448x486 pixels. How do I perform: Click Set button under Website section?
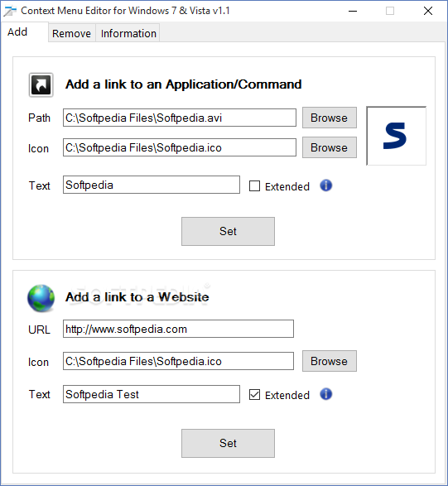(228, 443)
